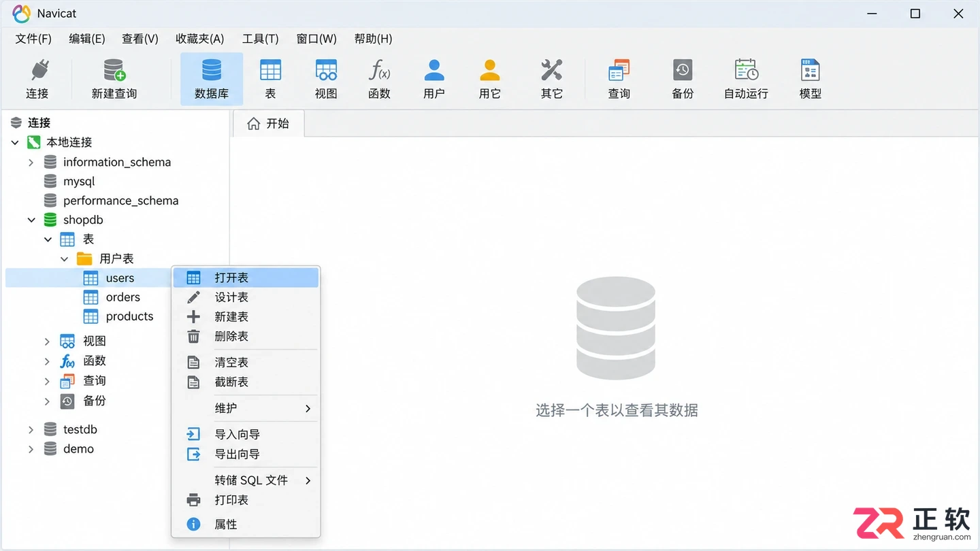Open the 编辑(E) menu
The width and height of the screenshot is (980, 551).
point(86,39)
